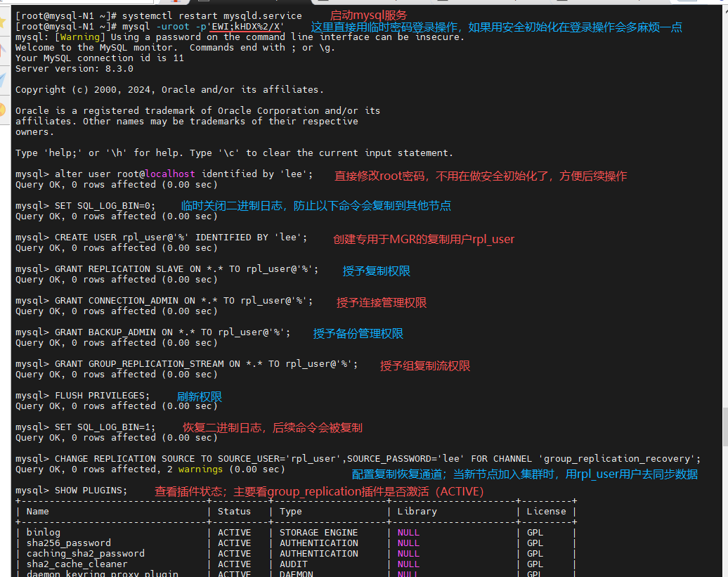Viewport: 728px width, 577px height.
Task: Click the 'FLUSH PRIVILEGES;' command
Action: click(x=102, y=396)
